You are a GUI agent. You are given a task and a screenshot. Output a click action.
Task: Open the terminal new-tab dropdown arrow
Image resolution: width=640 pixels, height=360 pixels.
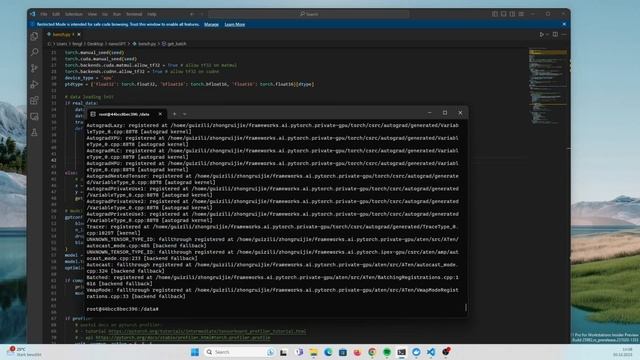point(184,114)
